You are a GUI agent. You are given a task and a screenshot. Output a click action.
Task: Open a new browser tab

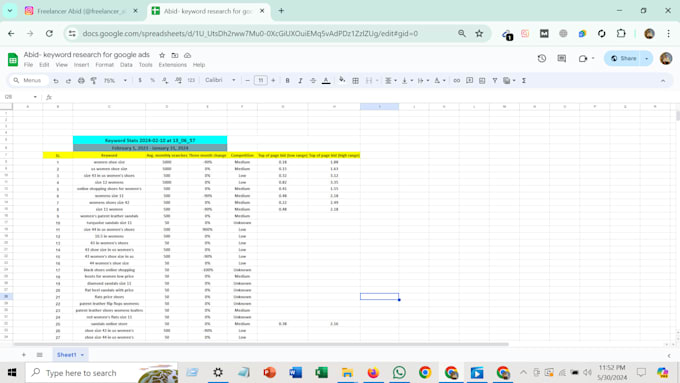click(281, 11)
